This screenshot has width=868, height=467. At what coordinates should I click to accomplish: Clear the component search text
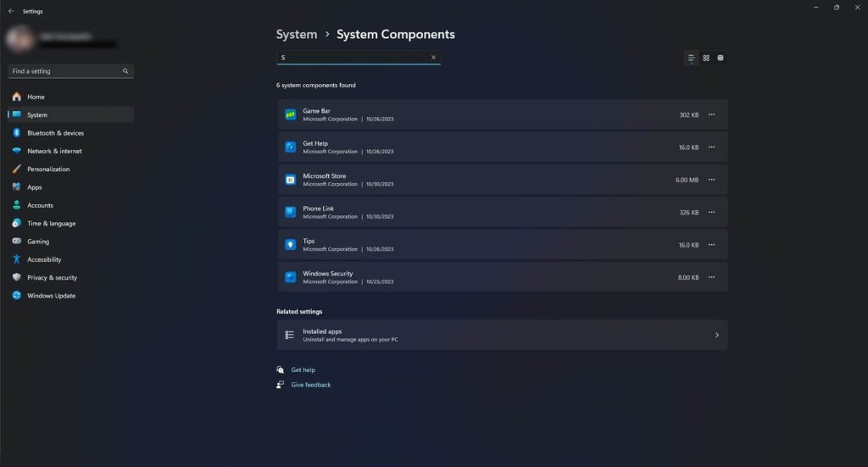click(x=433, y=58)
